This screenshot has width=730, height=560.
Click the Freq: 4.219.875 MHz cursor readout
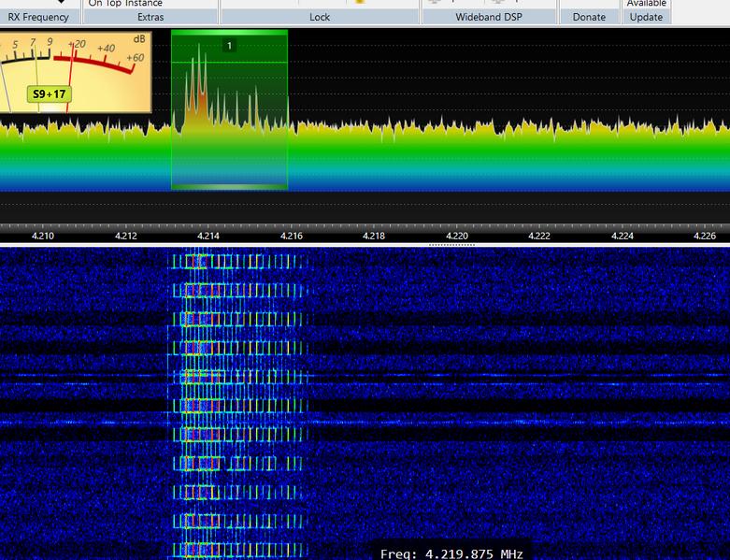click(x=451, y=554)
